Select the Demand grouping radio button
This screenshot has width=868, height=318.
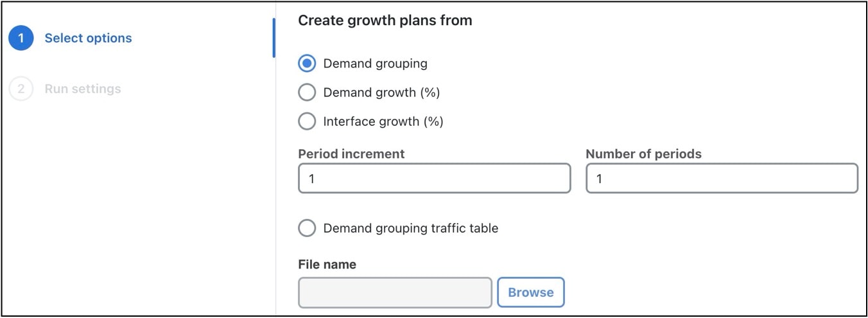point(307,64)
